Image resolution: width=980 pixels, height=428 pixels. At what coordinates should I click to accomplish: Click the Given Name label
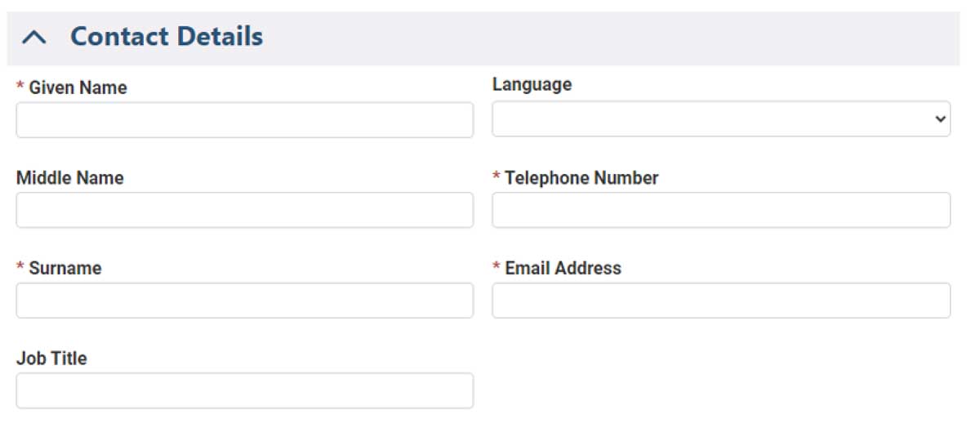pyautogui.click(x=78, y=88)
